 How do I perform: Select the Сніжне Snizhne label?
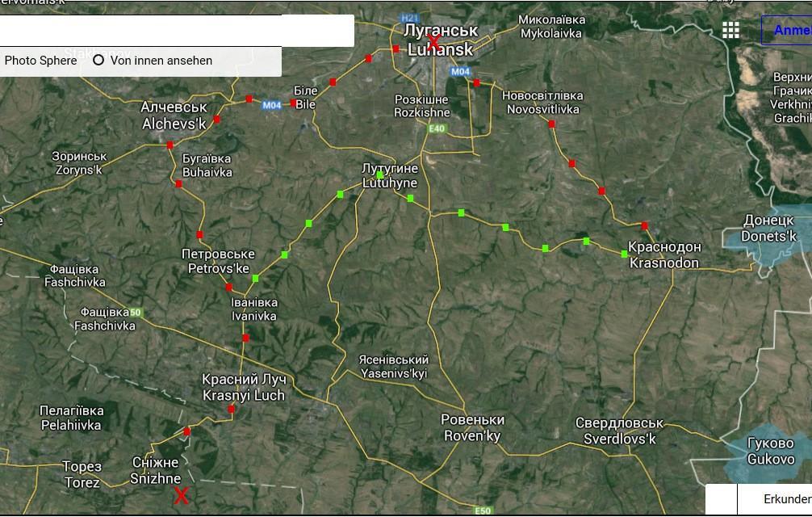point(155,470)
